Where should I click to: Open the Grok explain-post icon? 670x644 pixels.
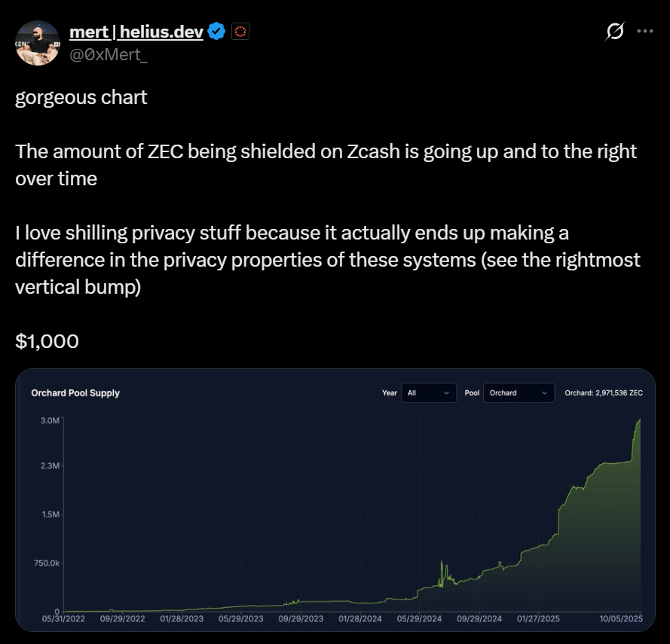coord(614,32)
